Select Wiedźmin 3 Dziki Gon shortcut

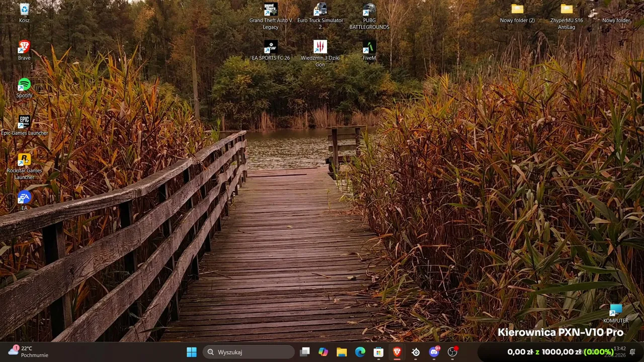pyautogui.click(x=320, y=54)
